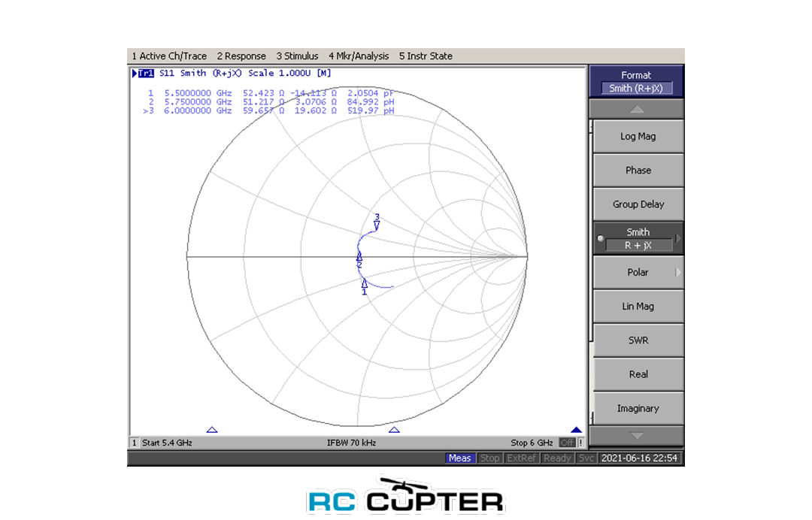Click the exclamation mark indicator in channel bar
The height and width of the screenshot is (520, 812).
click(x=581, y=443)
